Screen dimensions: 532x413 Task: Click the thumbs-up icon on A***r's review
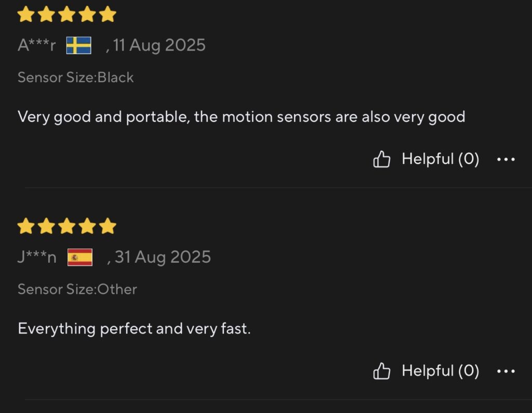(x=382, y=159)
